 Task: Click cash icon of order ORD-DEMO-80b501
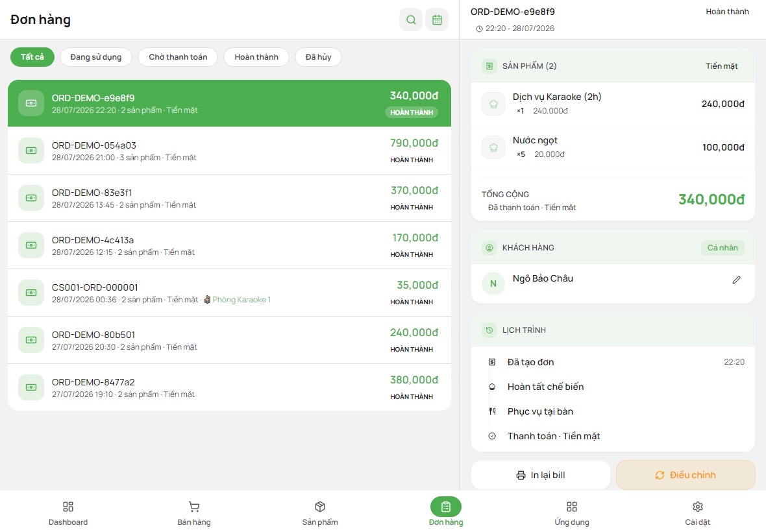(x=31, y=340)
